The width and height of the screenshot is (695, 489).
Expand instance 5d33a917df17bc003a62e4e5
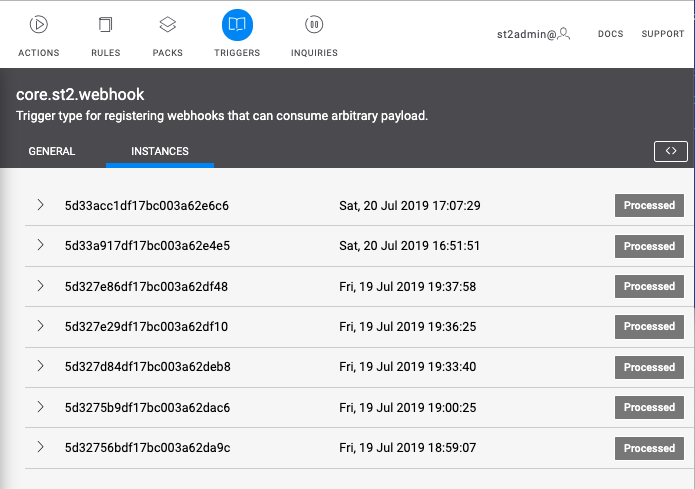pyautogui.click(x=41, y=245)
